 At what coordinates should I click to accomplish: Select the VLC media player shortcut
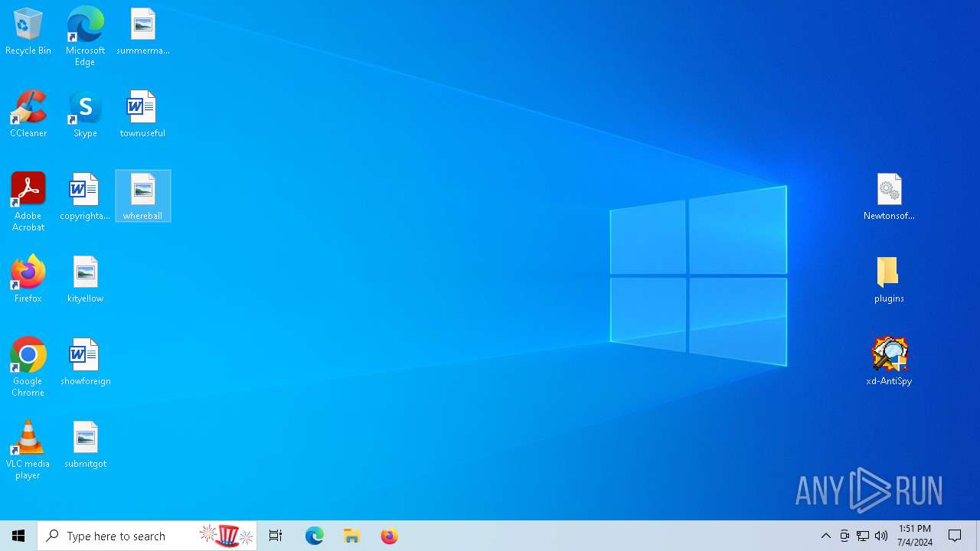pyautogui.click(x=28, y=450)
